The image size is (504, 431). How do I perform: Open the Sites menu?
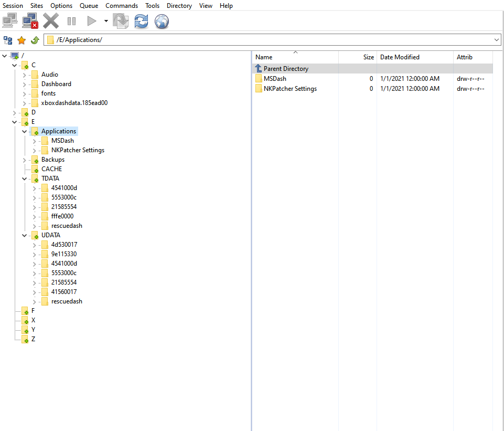point(37,6)
